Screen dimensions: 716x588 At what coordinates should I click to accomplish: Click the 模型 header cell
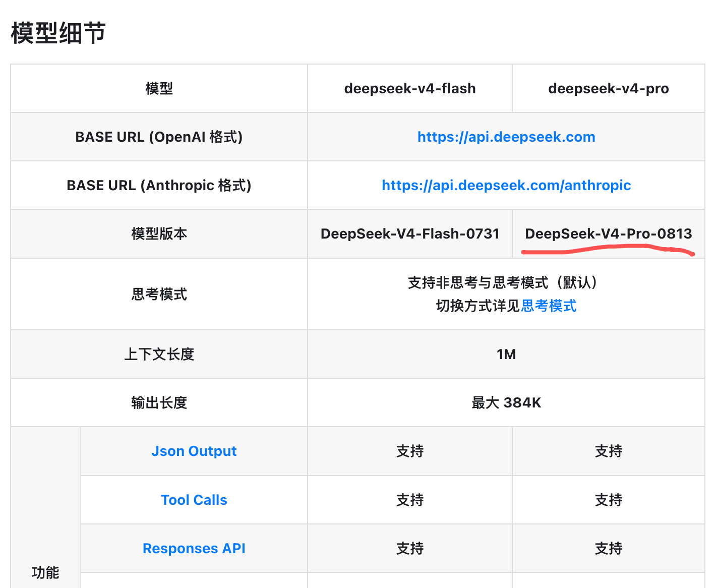click(x=159, y=89)
